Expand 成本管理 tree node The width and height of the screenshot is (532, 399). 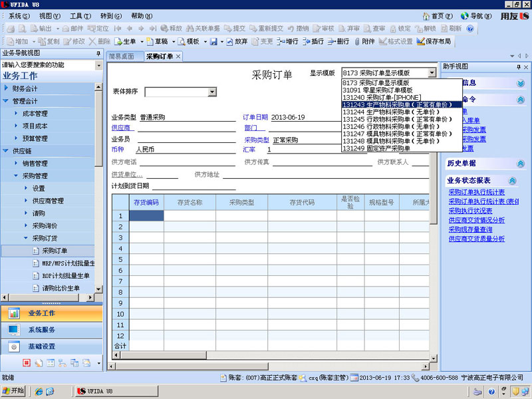16,113
